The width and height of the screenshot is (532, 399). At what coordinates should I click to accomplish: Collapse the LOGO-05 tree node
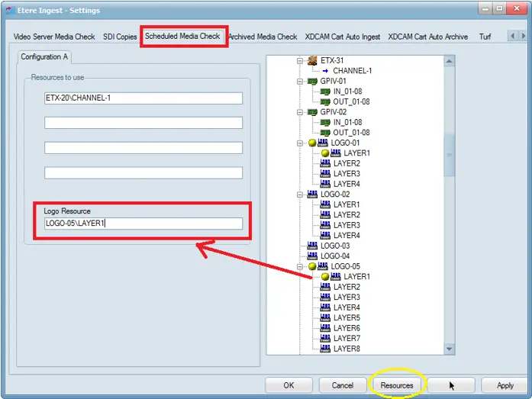301,266
